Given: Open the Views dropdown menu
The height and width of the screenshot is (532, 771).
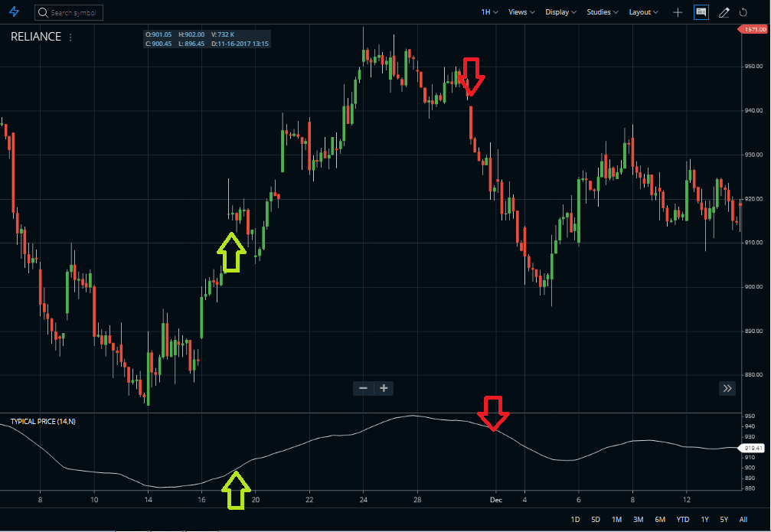Looking at the screenshot, I should coord(521,11).
